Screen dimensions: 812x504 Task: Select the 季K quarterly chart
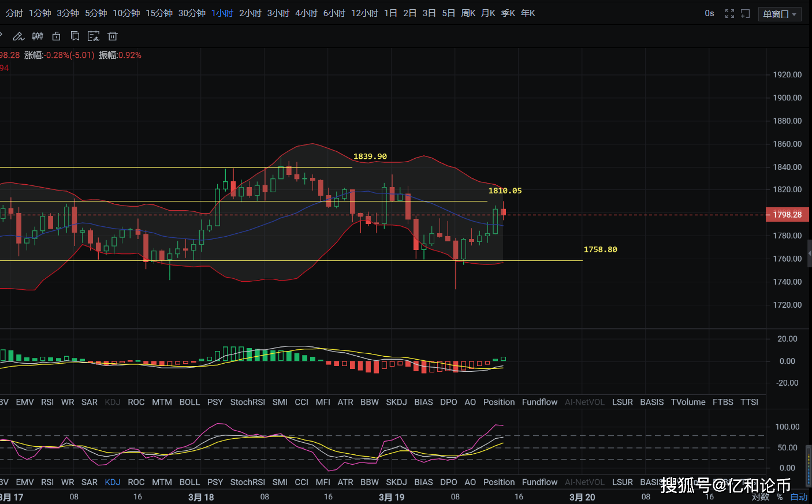point(508,13)
